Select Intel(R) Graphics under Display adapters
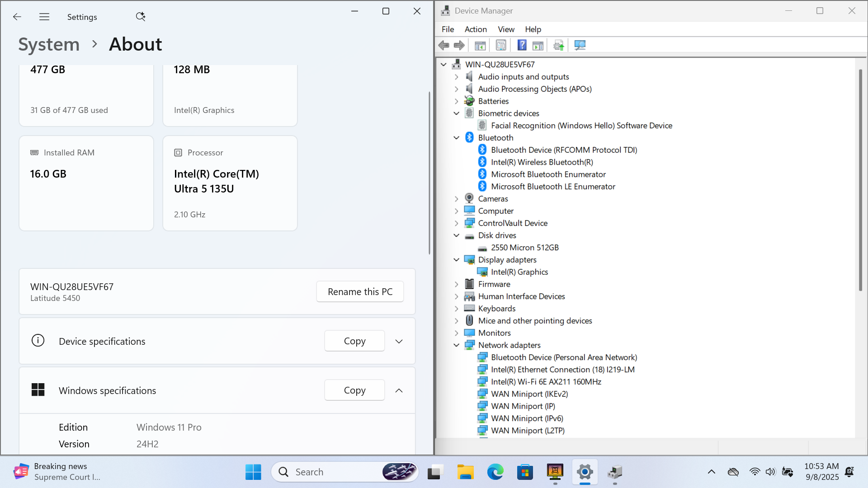This screenshot has width=868, height=488. point(519,272)
